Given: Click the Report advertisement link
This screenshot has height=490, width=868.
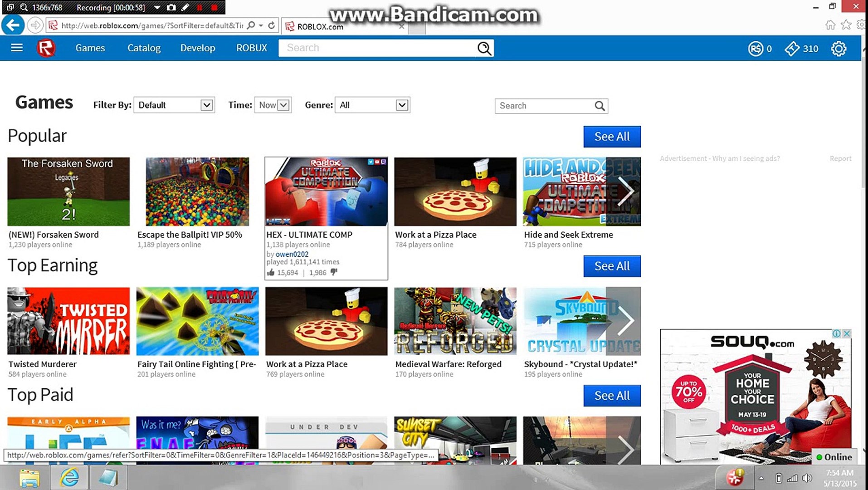Looking at the screenshot, I should [840, 158].
